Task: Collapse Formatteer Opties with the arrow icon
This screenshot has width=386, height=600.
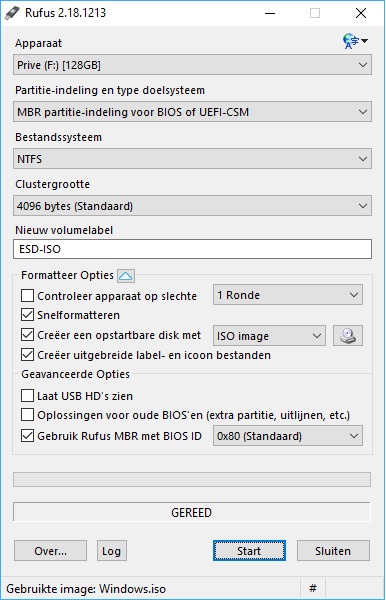Action: [x=126, y=276]
